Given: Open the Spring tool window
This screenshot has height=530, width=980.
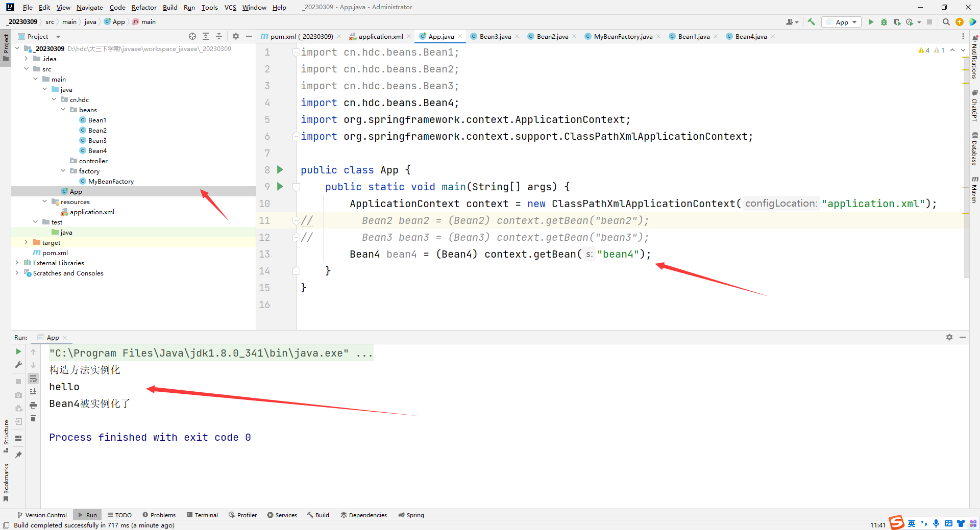Looking at the screenshot, I should (x=411, y=515).
